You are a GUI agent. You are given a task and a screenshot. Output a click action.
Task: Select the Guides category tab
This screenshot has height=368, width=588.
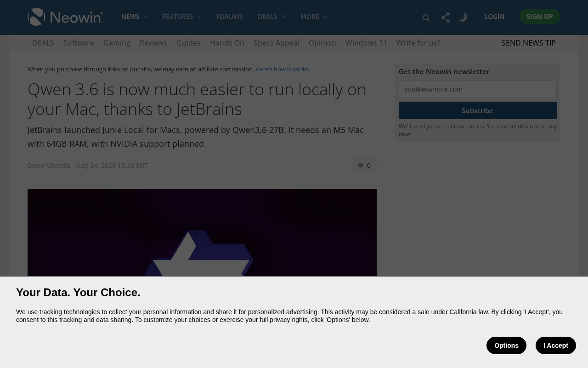[188, 43]
